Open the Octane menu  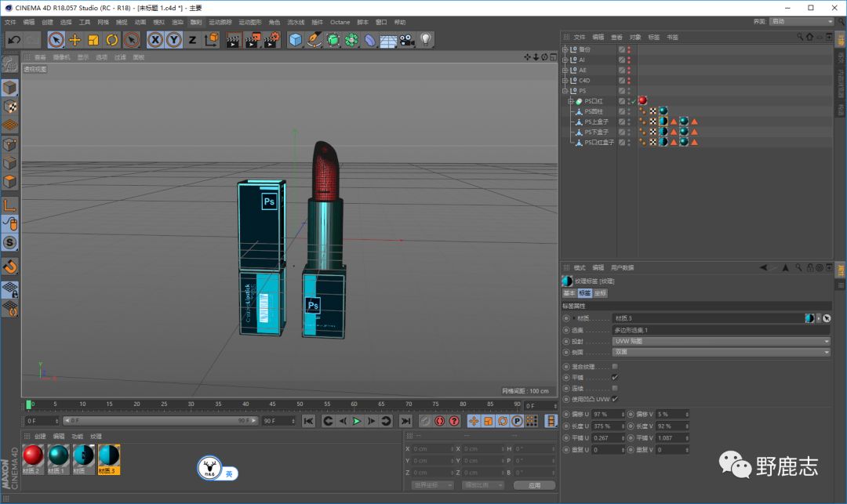point(340,22)
